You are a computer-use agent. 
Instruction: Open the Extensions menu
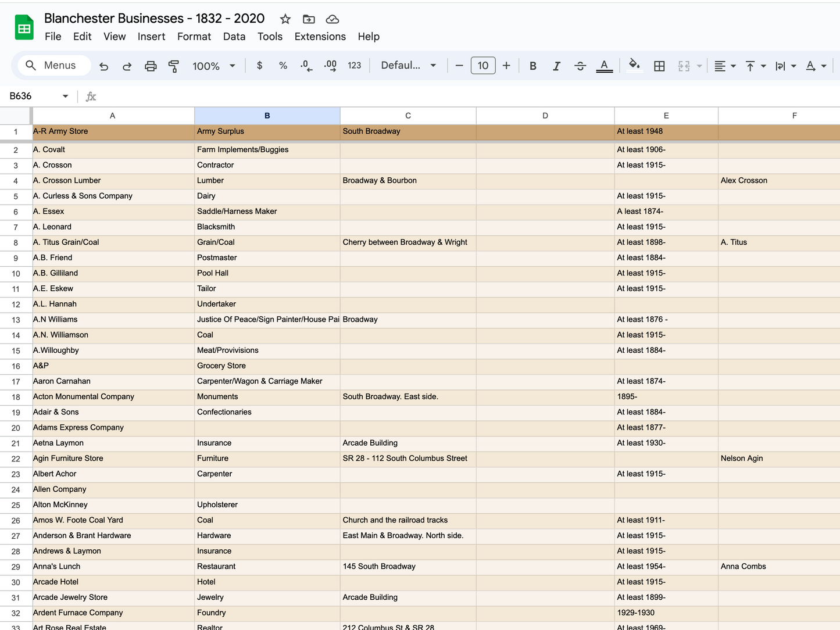pos(320,37)
